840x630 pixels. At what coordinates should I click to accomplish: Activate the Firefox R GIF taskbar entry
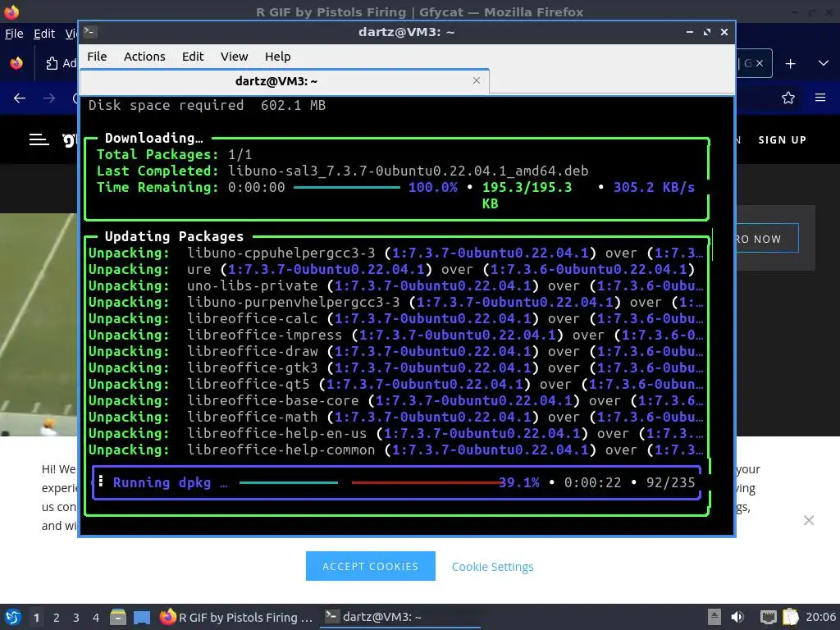(x=237, y=617)
